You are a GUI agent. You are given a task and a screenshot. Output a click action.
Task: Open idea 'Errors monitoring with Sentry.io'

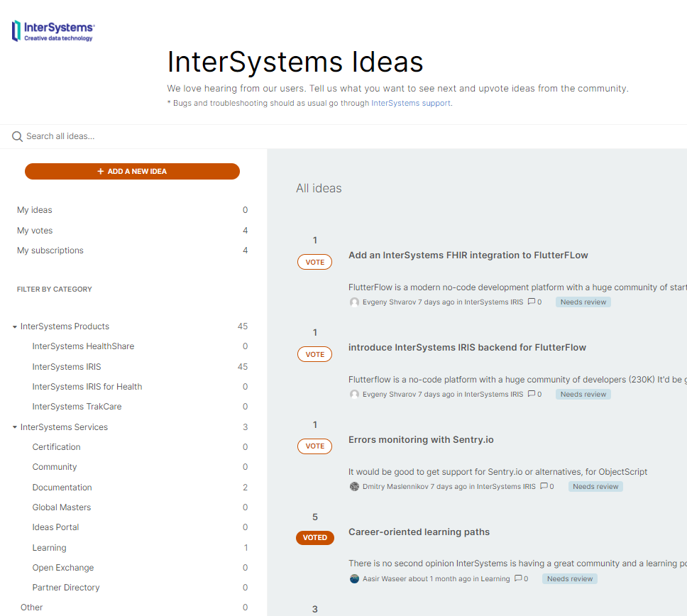pyautogui.click(x=421, y=440)
